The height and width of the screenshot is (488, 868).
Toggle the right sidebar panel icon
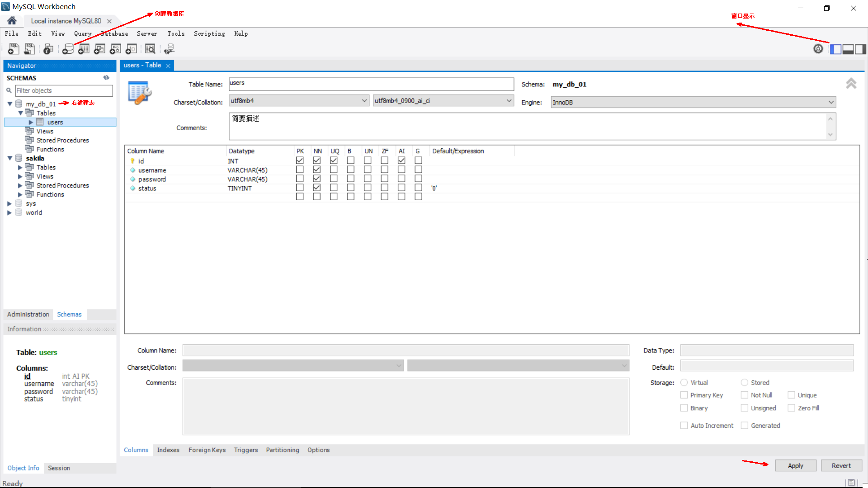(x=860, y=49)
